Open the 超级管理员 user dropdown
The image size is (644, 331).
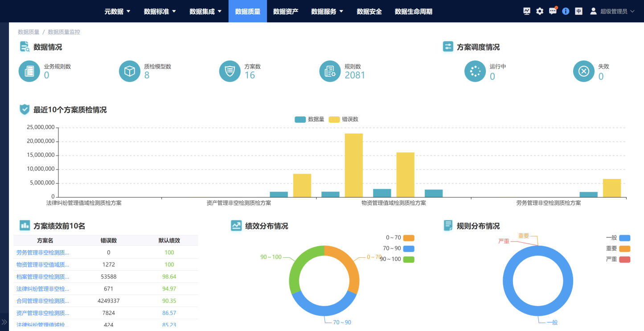pyautogui.click(x=612, y=12)
